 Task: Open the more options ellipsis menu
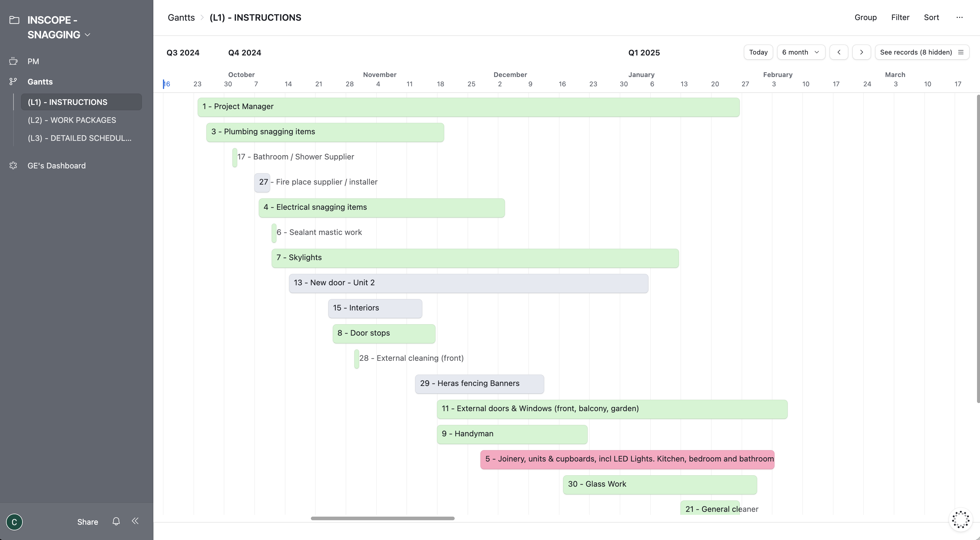click(959, 17)
